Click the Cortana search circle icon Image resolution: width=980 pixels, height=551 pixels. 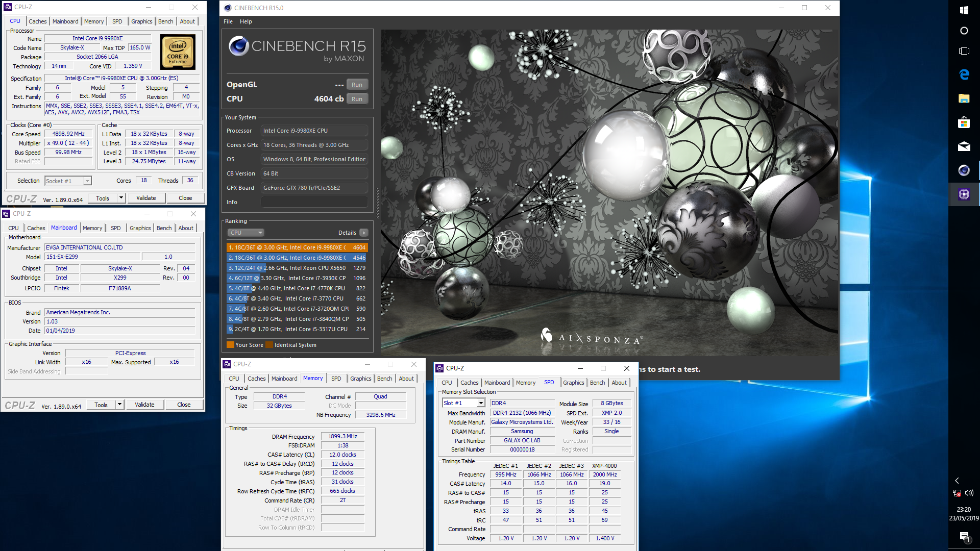[964, 31]
